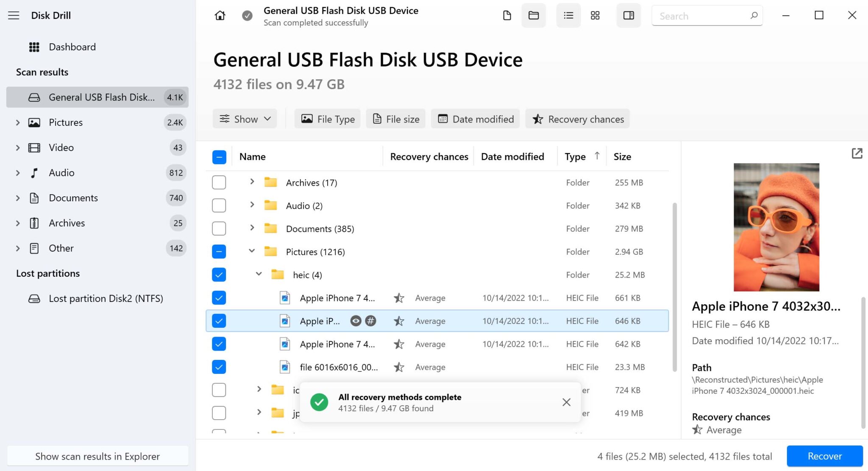
Task: Click the star icon on the selected HEIC file
Action: click(398, 321)
